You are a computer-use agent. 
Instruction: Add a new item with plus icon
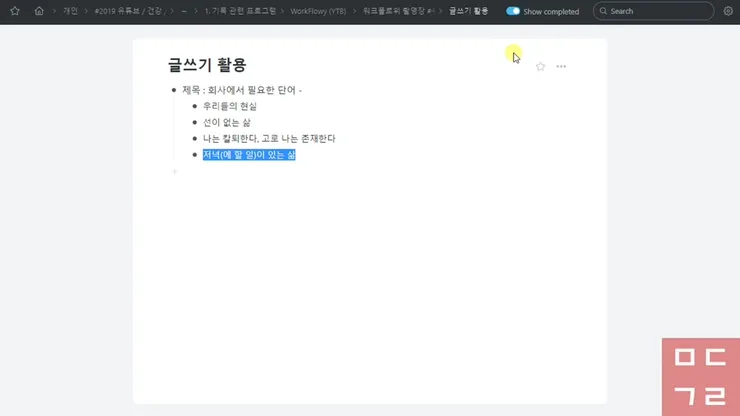(x=175, y=172)
